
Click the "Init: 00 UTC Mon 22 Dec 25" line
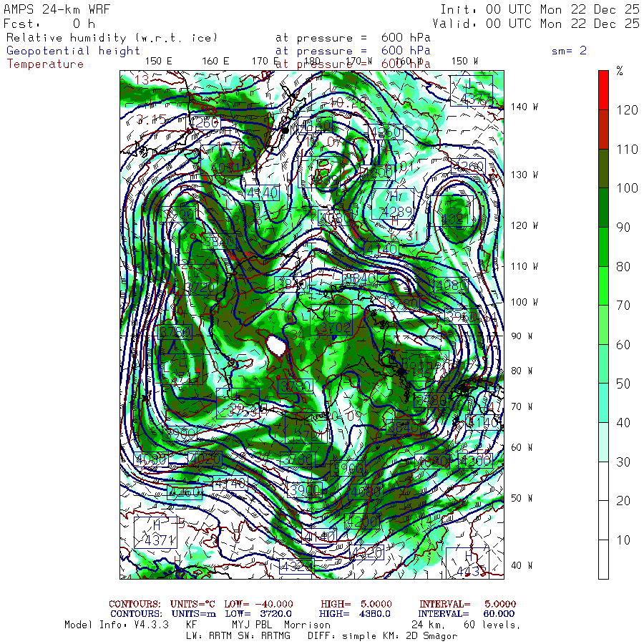point(540,9)
